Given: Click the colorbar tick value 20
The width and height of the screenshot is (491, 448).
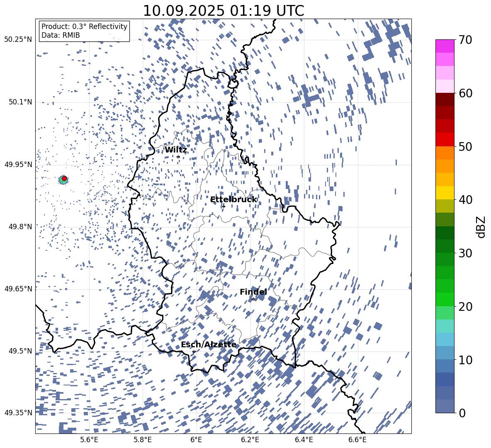Looking at the screenshot, I should point(466,307).
